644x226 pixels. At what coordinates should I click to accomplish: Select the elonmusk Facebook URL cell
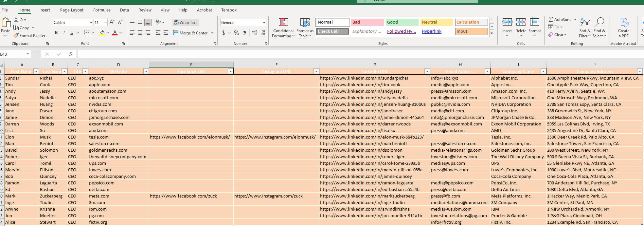click(191, 137)
